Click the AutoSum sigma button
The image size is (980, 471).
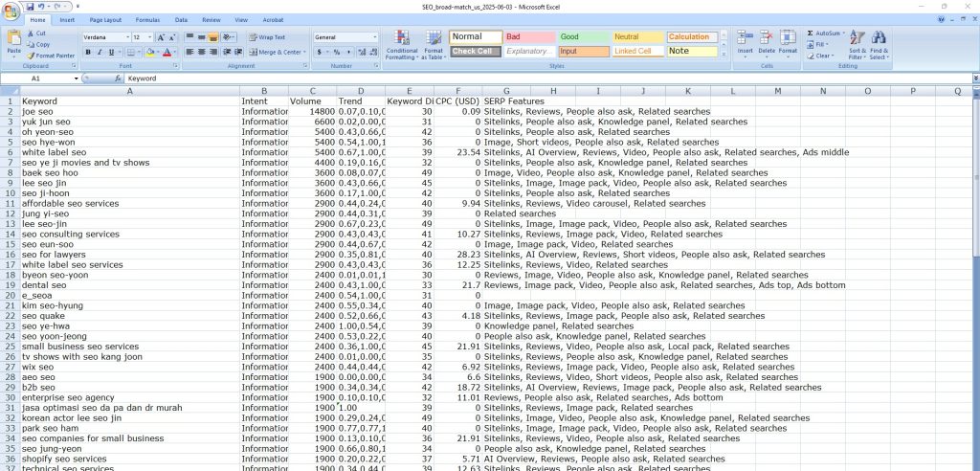tap(811, 33)
